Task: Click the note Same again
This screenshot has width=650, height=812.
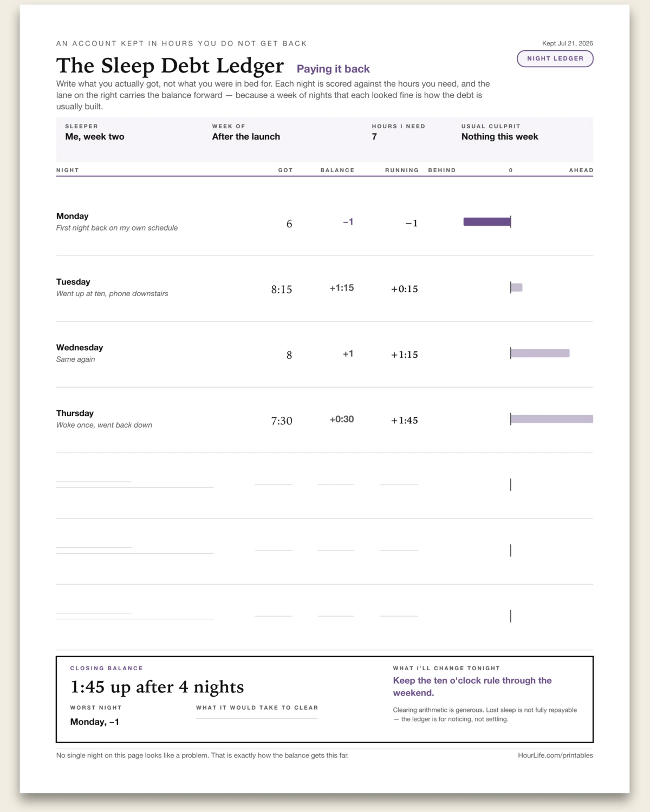Action: click(x=75, y=359)
